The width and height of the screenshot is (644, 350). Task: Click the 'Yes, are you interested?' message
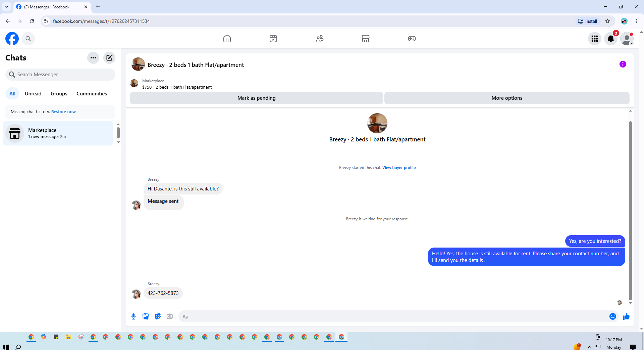coord(595,241)
